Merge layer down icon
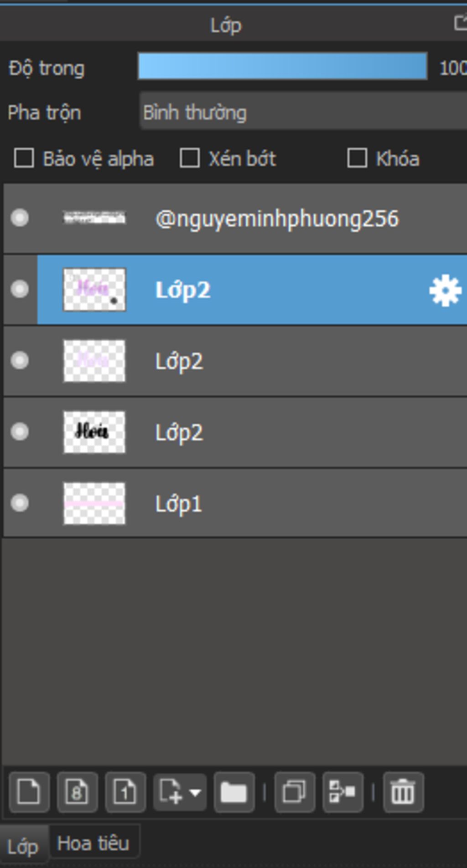This screenshot has height=868, width=467. tap(343, 792)
